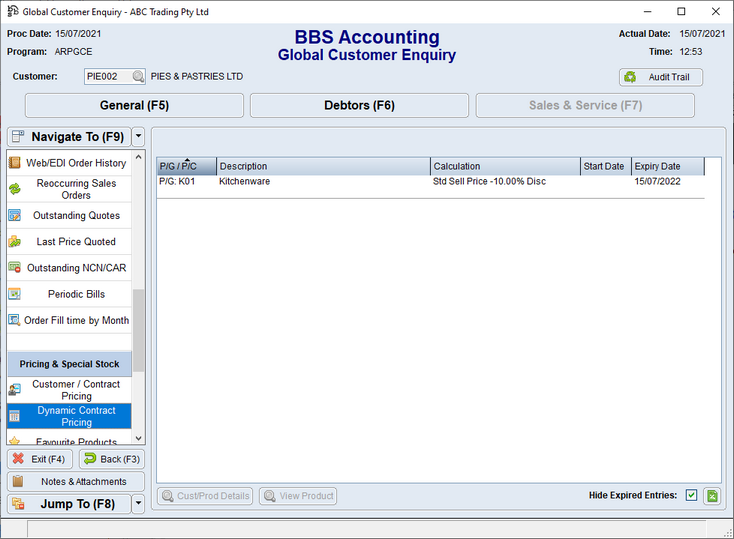Click the Back (F3) button
Screen dimensions: 734x539
[x=111, y=459]
